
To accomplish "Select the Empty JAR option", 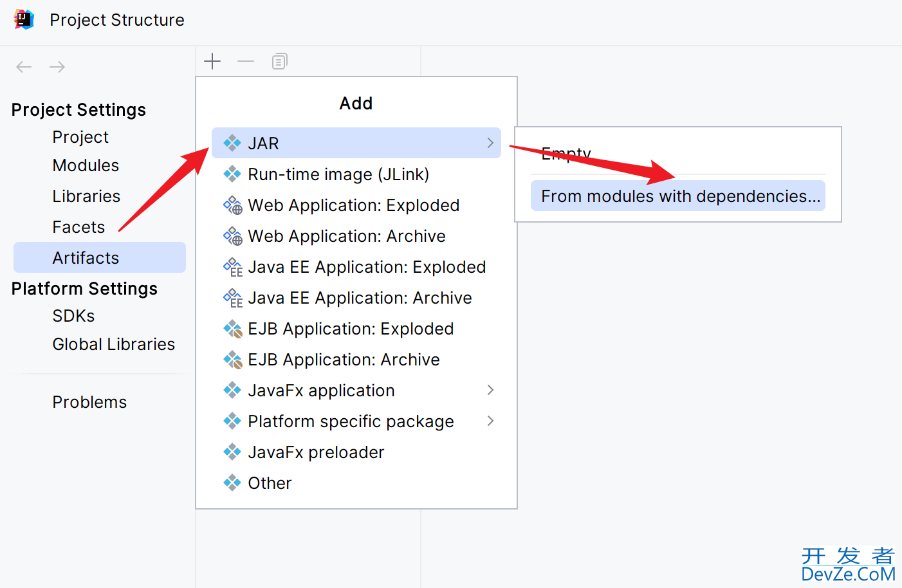I will pos(678,154).
